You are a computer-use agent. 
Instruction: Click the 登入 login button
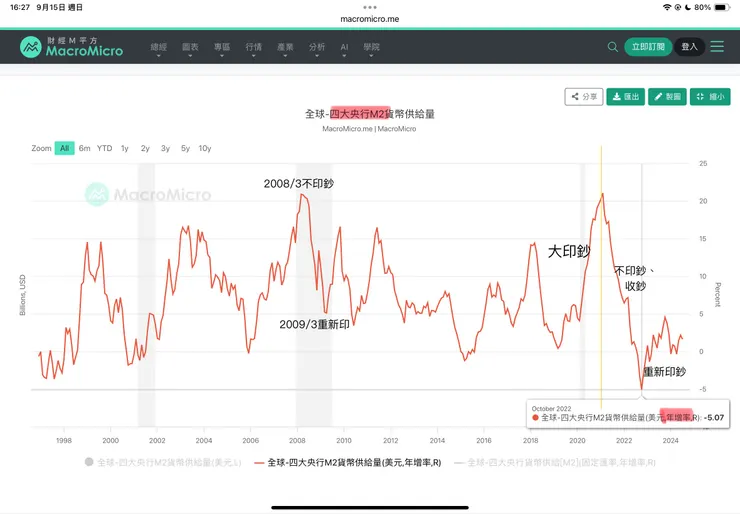click(689, 47)
